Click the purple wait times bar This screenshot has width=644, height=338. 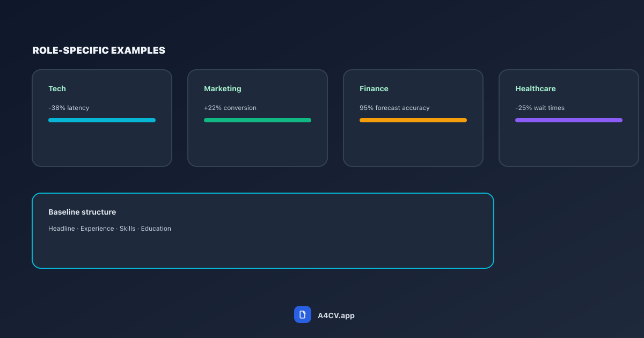coord(569,120)
